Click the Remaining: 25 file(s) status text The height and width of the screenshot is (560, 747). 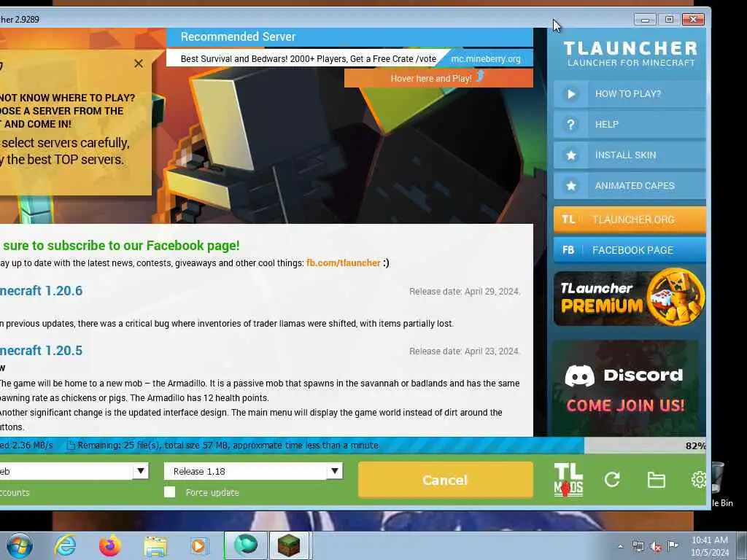(x=228, y=446)
